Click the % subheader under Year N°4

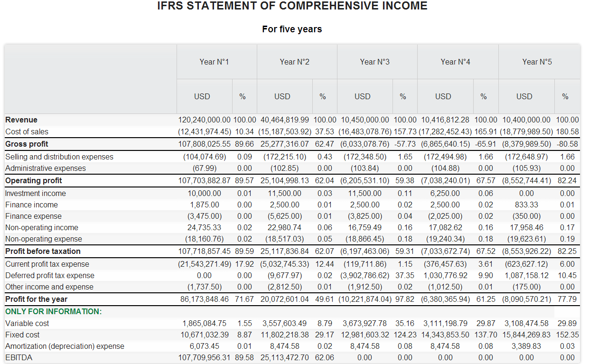(483, 96)
